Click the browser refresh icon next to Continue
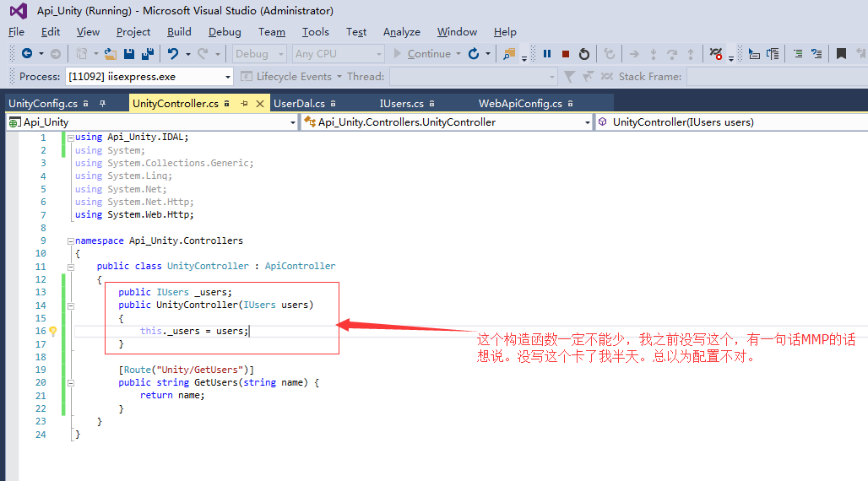Viewport: 868px width, 481px height. [474, 54]
